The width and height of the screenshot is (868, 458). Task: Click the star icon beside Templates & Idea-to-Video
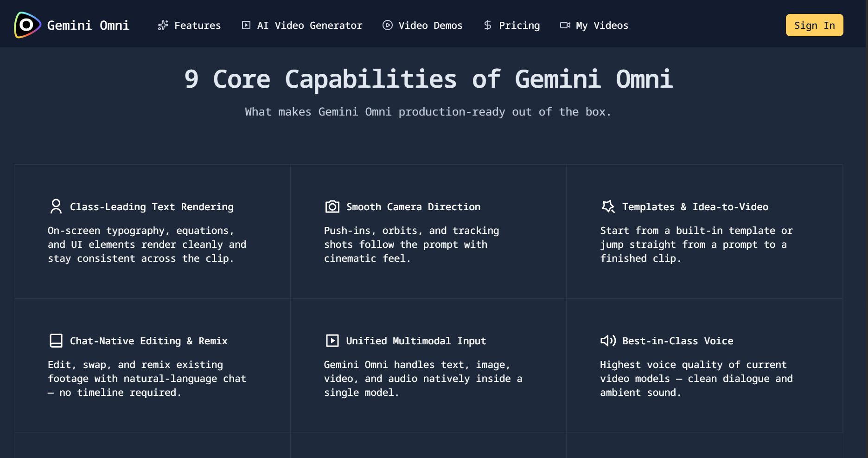[608, 206]
